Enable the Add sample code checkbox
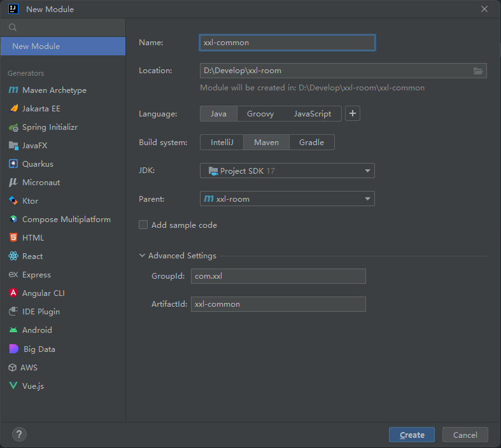This screenshot has height=448, width=501. click(143, 225)
